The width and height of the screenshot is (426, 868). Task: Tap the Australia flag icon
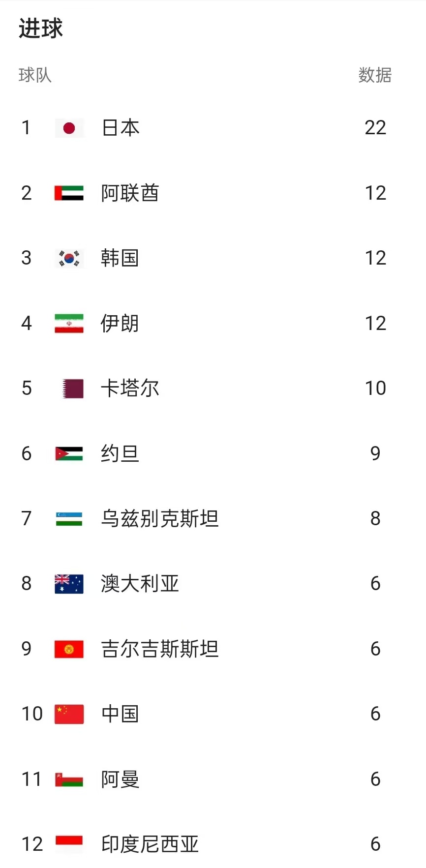point(69,584)
